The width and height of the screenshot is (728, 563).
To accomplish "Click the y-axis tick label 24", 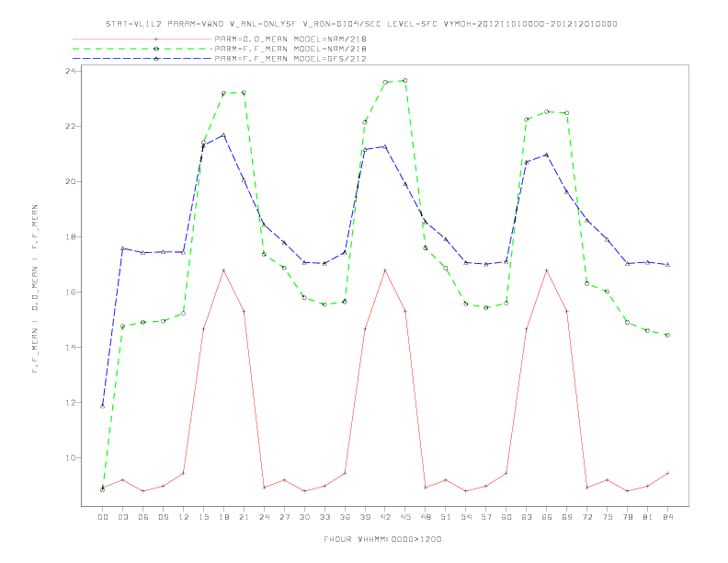I will [71, 71].
